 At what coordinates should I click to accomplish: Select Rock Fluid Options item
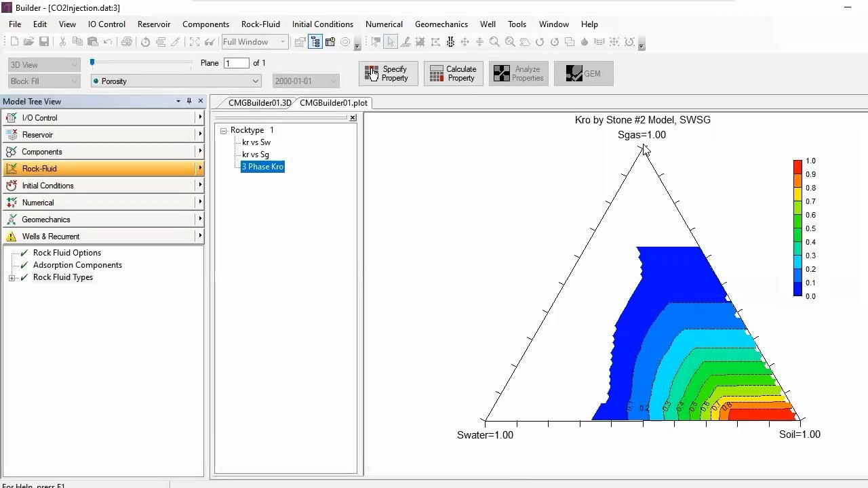(x=67, y=253)
